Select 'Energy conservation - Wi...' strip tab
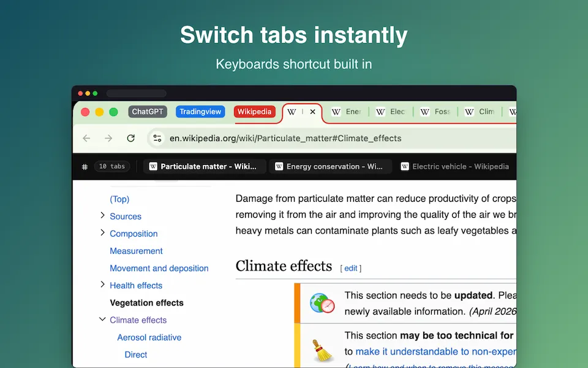 [330, 166]
